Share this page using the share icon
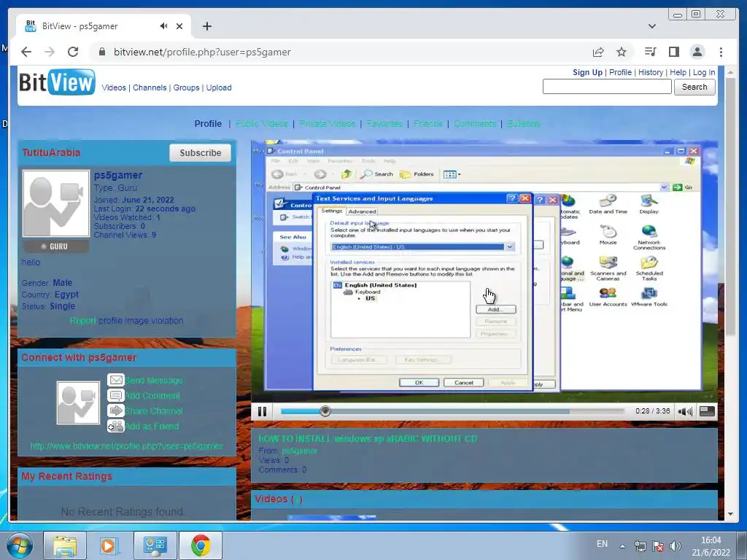Screen dimensions: 747x560 click(x=598, y=52)
